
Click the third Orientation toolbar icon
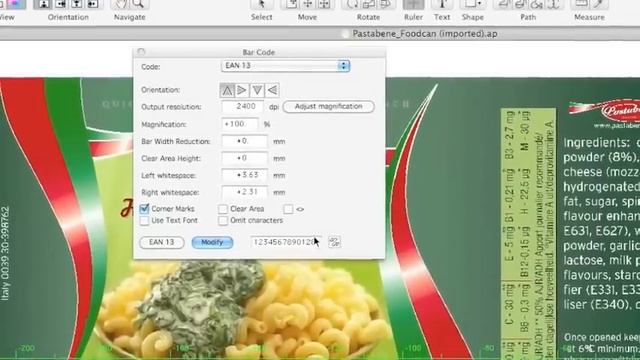[x=77, y=4]
